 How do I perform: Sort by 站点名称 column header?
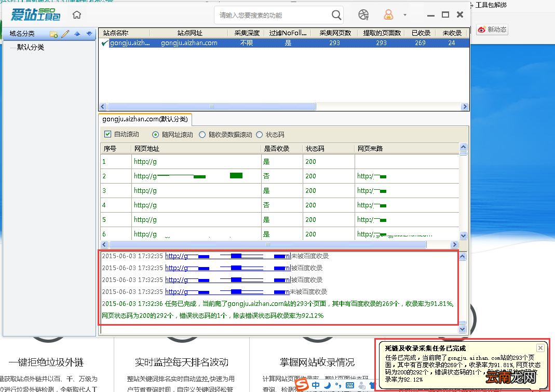point(116,33)
